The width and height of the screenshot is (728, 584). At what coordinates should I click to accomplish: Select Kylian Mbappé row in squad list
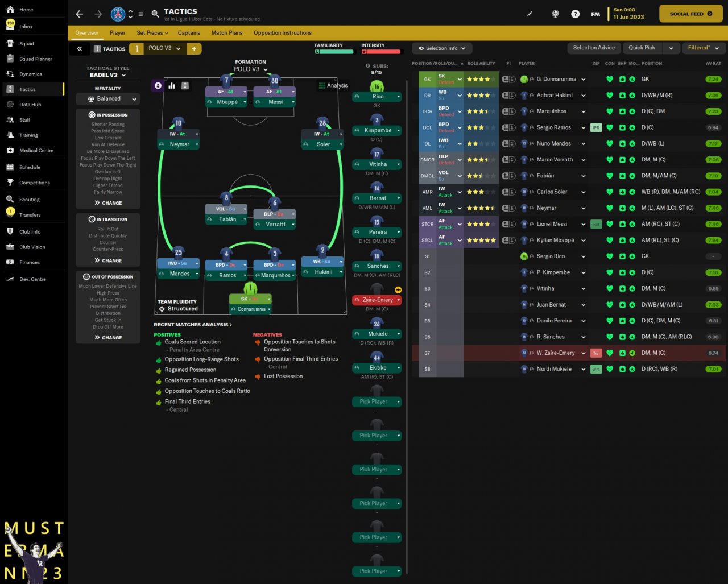point(569,241)
